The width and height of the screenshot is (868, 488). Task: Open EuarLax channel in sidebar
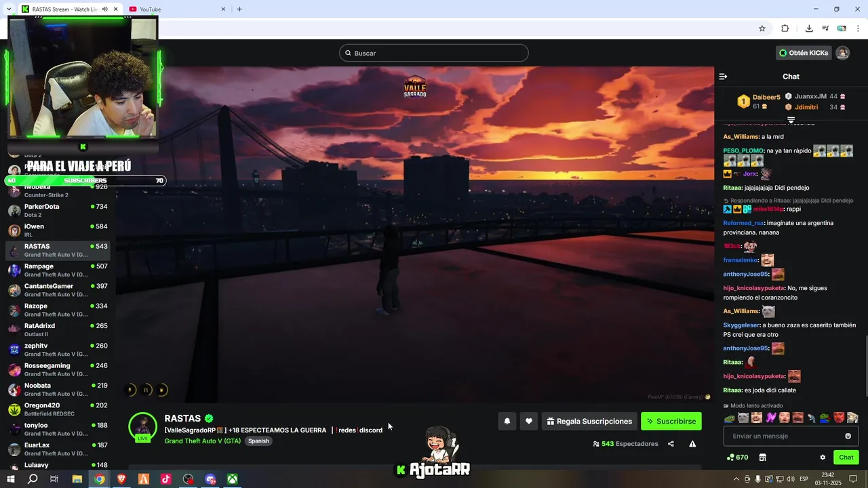(57, 449)
